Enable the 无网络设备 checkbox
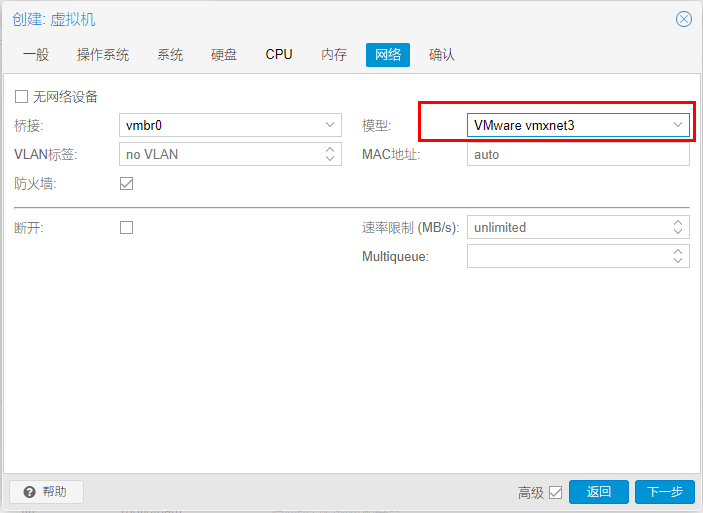Screen dimensions: 703x513 coord(21,96)
